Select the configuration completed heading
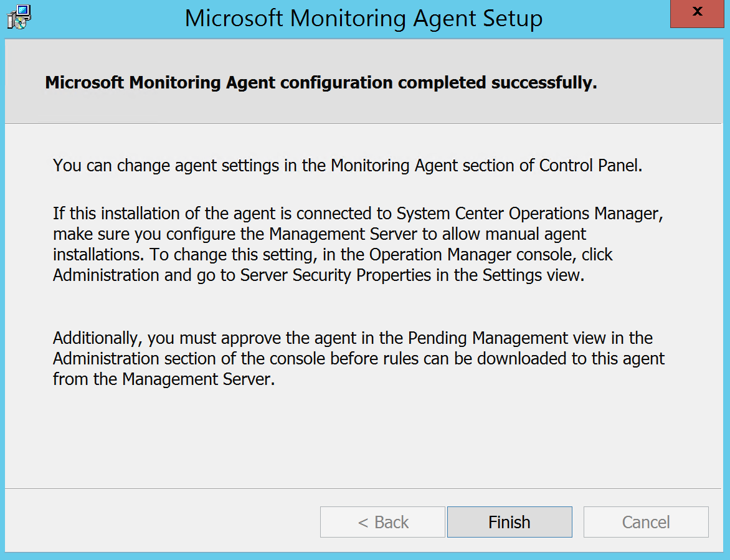Viewport: 730px width, 560px height. (320, 82)
